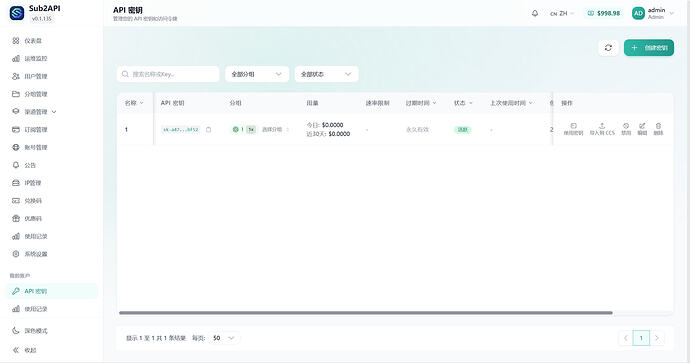Open the 50 per page dropdown
This screenshot has height=363, width=690.
[224, 338]
